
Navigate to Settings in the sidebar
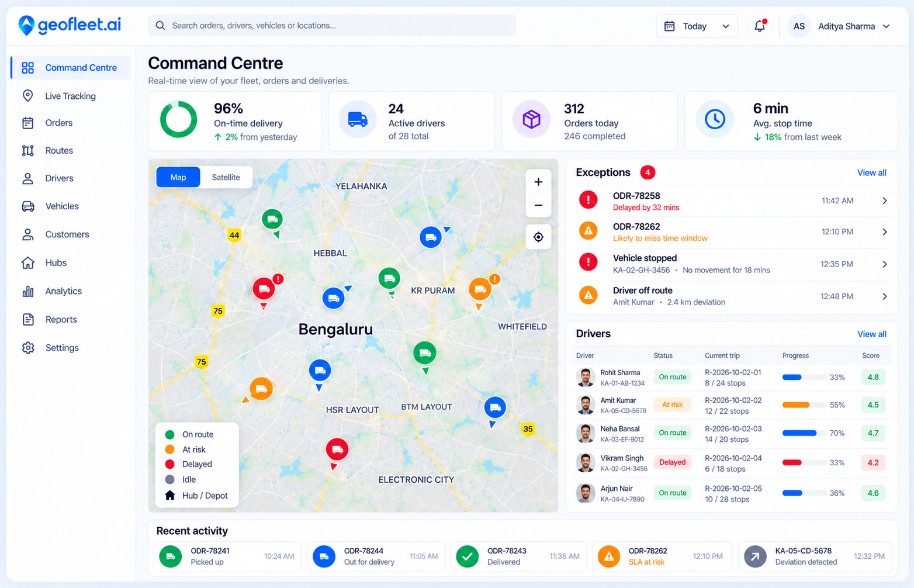point(71,348)
